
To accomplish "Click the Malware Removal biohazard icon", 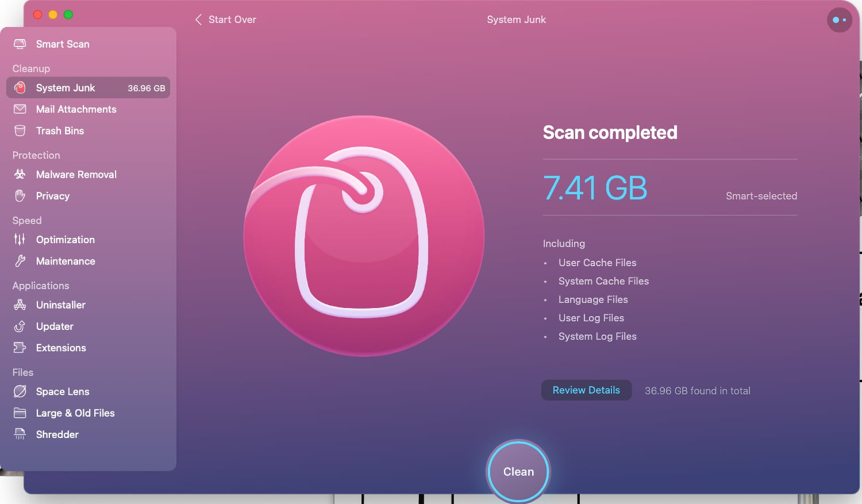I will 20,174.
